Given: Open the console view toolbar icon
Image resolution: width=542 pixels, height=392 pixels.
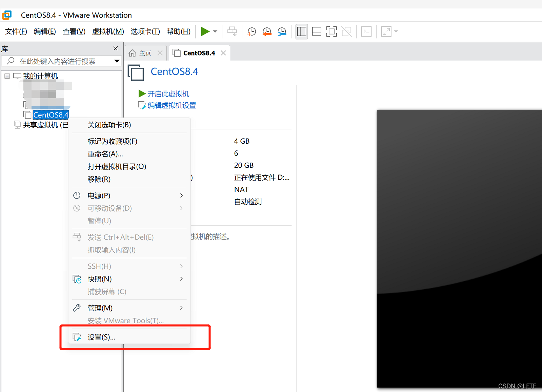Looking at the screenshot, I should pyautogui.click(x=366, y=32).
